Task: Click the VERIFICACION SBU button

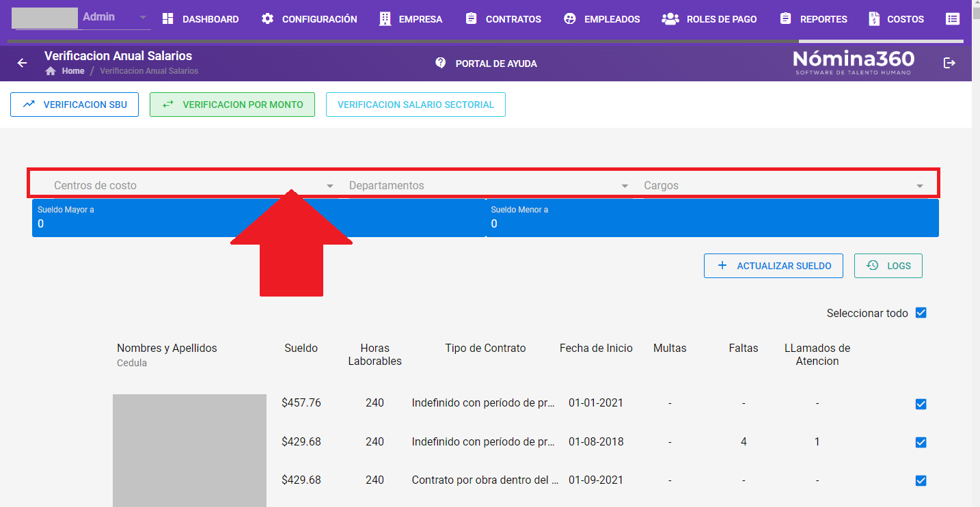Action: 74,105
